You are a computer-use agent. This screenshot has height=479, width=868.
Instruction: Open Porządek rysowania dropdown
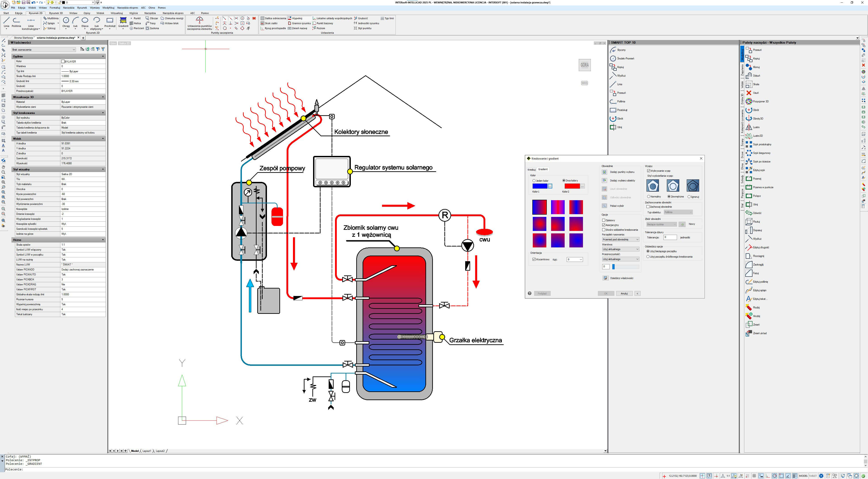click(x=621, y=239)
